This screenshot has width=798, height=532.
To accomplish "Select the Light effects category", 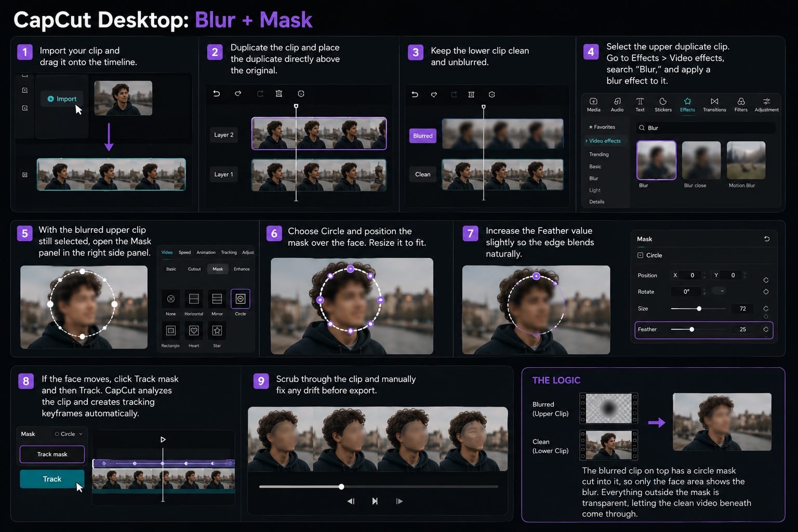I will tap(595, 190).
